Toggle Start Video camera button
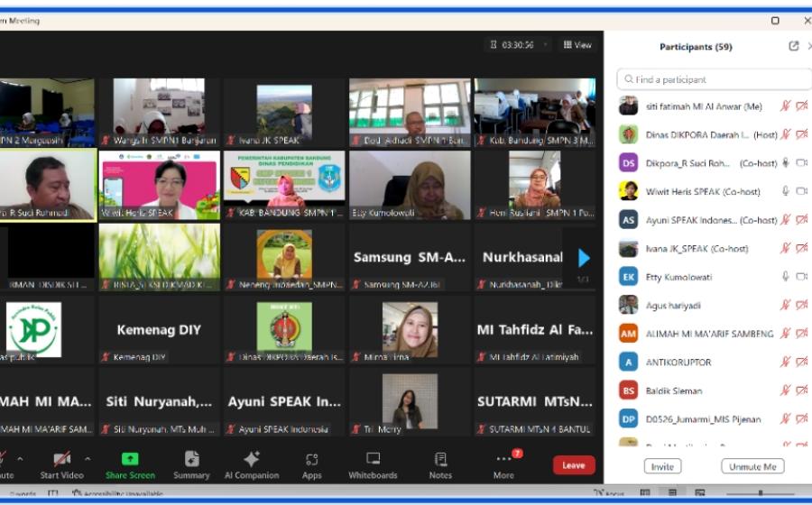Image resolution: width=812 pixels, height=505 pixels. coord(61,459)
